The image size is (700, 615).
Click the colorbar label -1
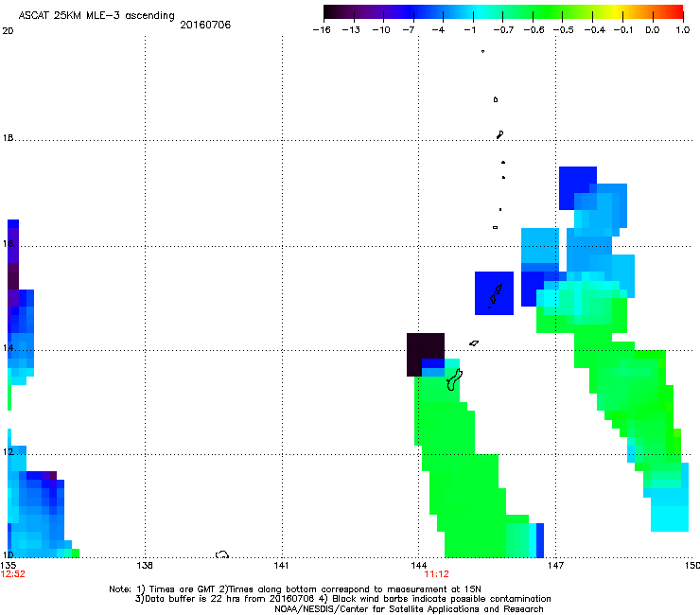pyautogui.click(x=469, y=30)
